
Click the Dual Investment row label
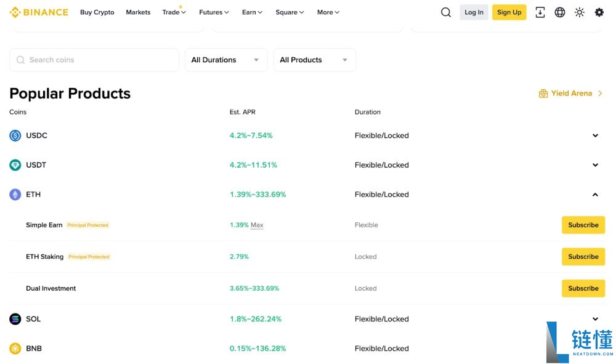(x=51, y=288)
